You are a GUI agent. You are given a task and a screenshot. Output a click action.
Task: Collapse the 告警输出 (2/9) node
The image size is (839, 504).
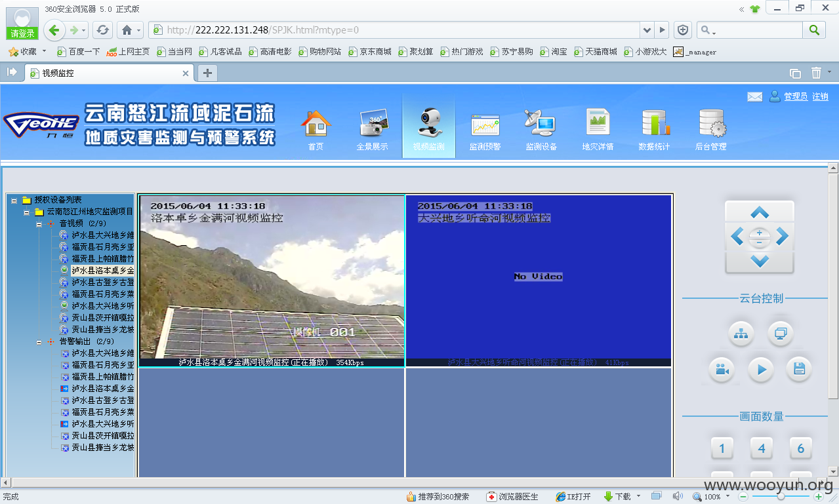[39, 341]
